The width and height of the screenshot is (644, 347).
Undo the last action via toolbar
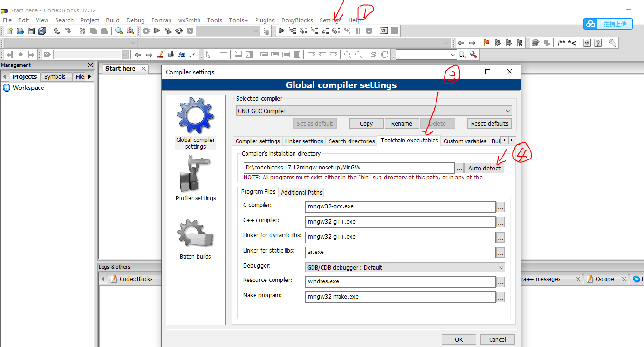pyautogui.click(x=57, y=31)
